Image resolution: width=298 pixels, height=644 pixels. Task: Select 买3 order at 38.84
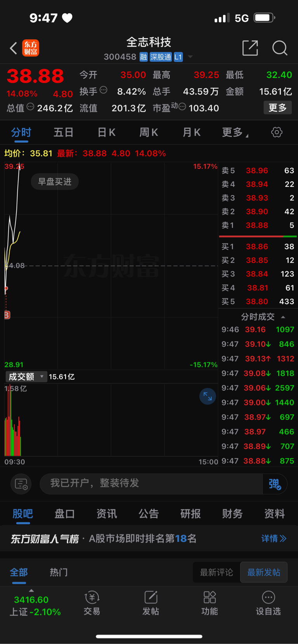click(x=258, y=274)
